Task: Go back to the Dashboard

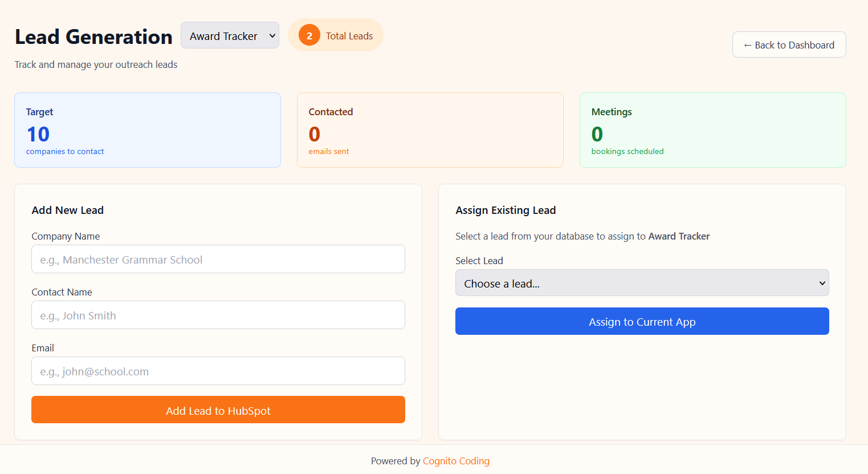Action: click(x=789, y=45)
